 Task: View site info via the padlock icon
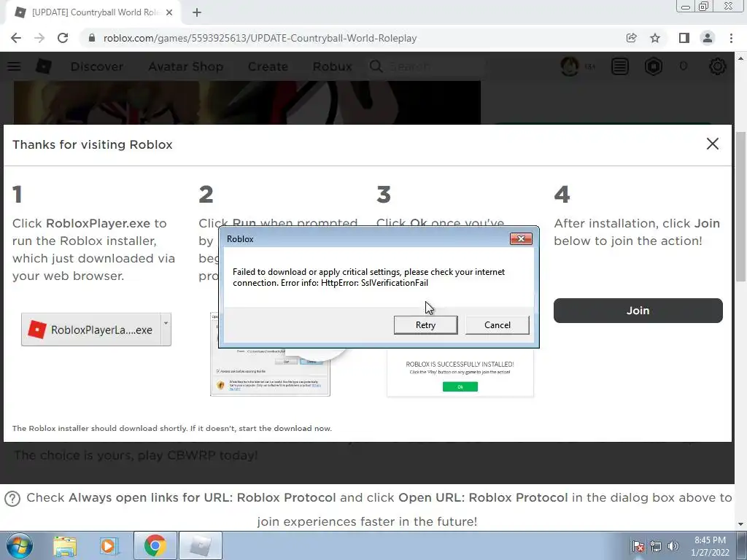(91, 38)
